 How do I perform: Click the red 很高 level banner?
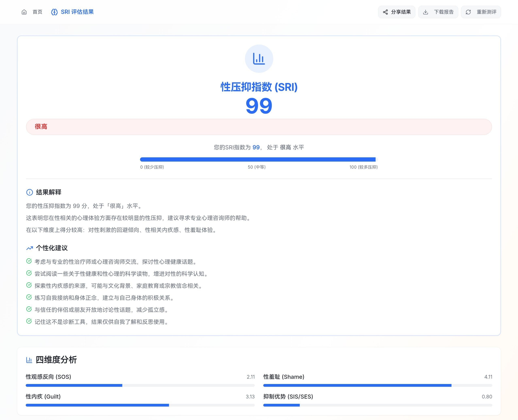point(259,127)
